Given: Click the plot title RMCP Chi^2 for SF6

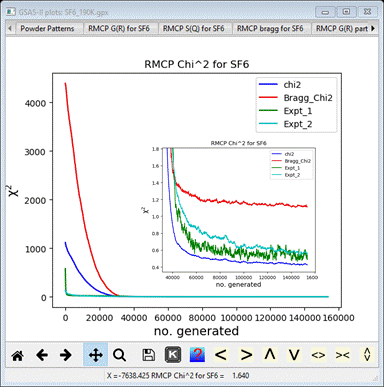Looking at the screenshot, I should pos(196,64).
